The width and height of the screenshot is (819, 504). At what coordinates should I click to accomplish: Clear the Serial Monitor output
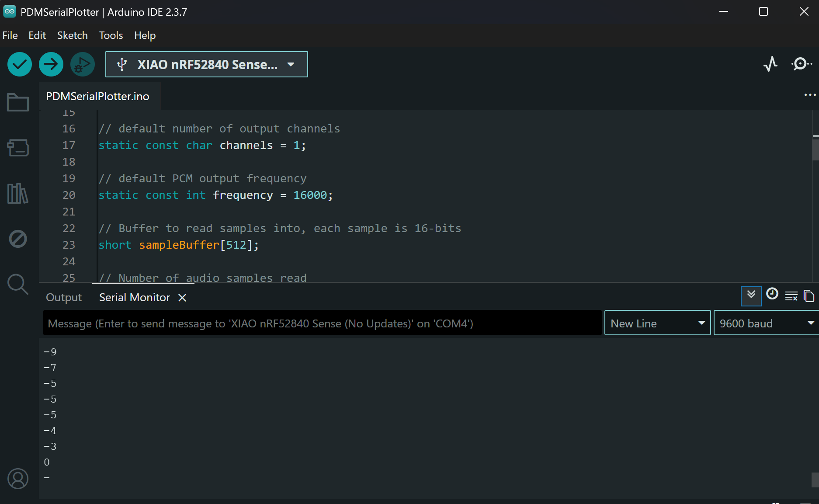(791, 296)
